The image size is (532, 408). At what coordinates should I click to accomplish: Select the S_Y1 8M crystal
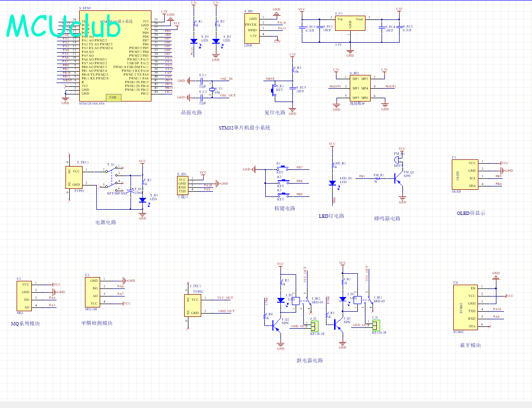[213, 89]
